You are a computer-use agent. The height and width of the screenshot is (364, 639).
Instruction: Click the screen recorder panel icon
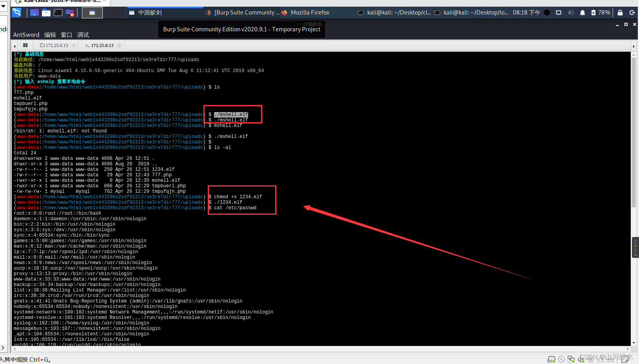[x=70, y=13]
